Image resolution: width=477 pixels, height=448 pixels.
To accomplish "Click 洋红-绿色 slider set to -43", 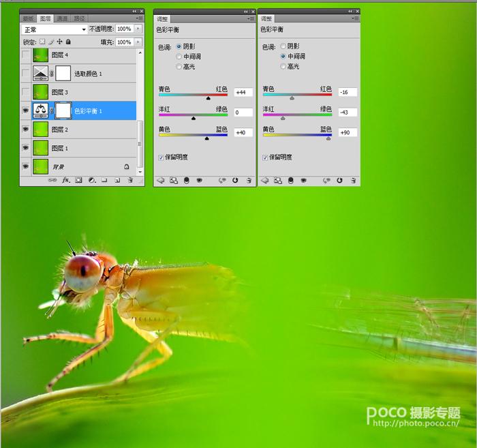I will [x=297, y=116].
